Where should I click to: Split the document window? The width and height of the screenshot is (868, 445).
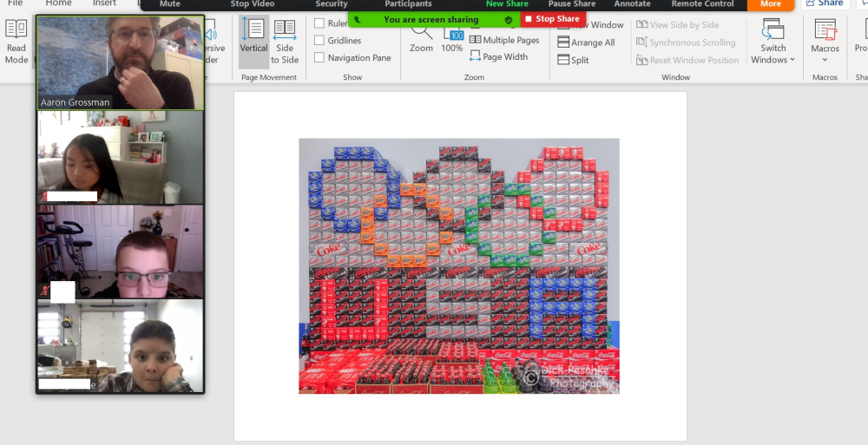tap(573, 60)
